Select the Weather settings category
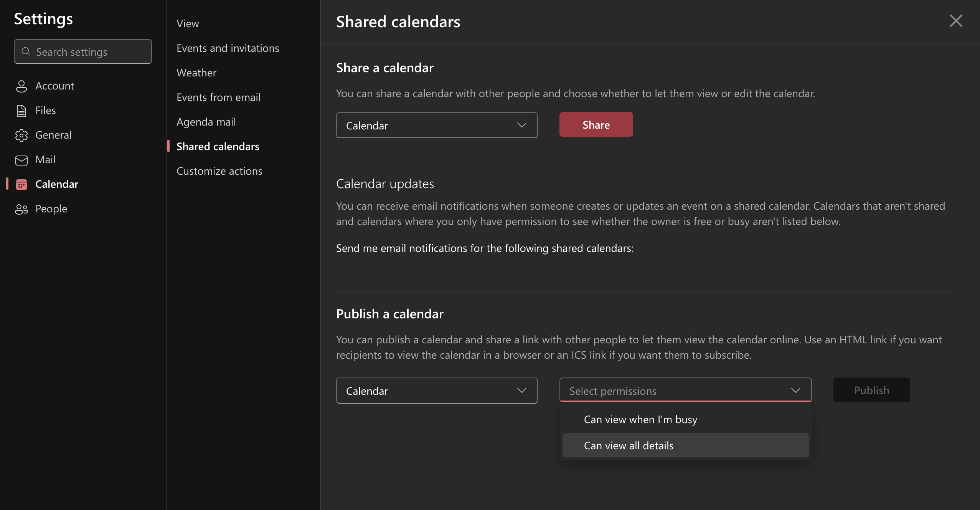Screen dimensions: 980x510 [196, 73]
